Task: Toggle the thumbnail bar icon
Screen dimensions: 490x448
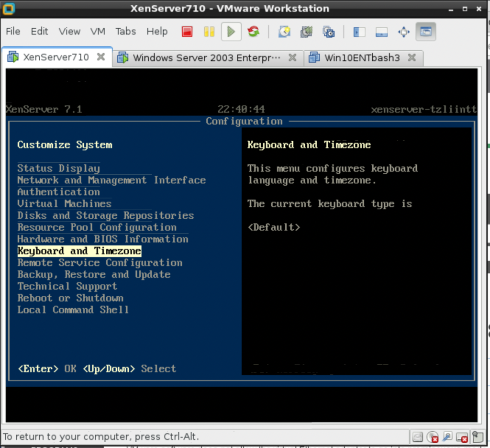Action: coord(381,32)
